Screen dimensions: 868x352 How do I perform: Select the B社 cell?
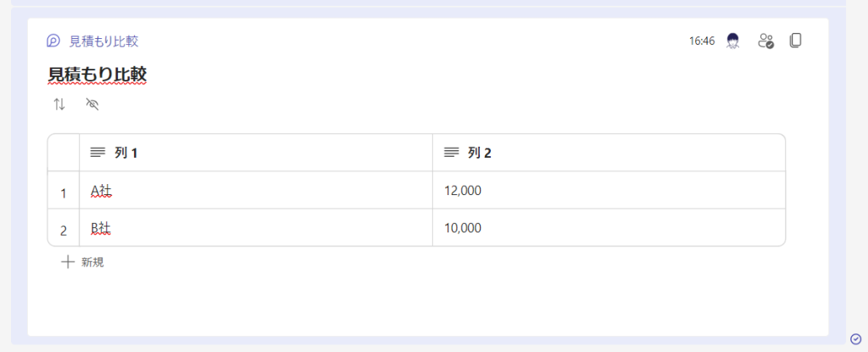click(x=254, y=228)
